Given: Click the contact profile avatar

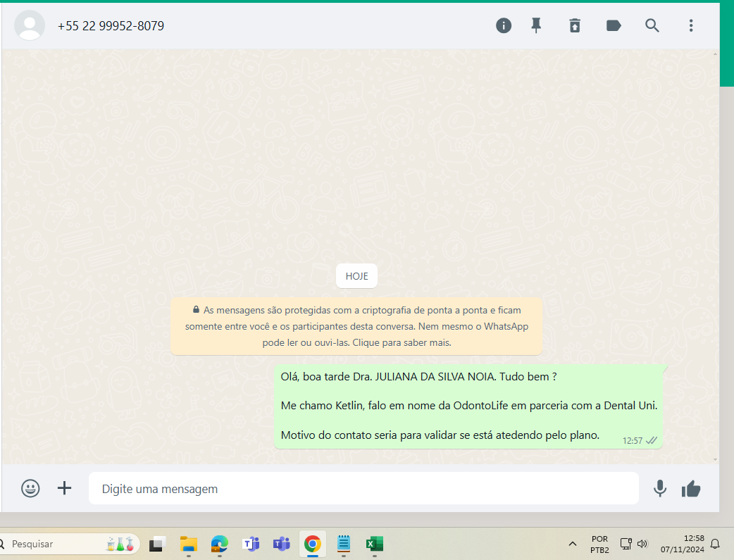Looking at the screenshot, I should (30, 25).
